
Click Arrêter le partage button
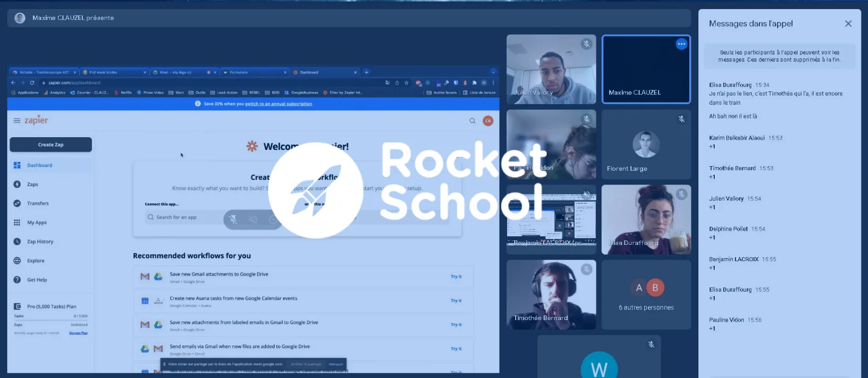click(306, 364)
